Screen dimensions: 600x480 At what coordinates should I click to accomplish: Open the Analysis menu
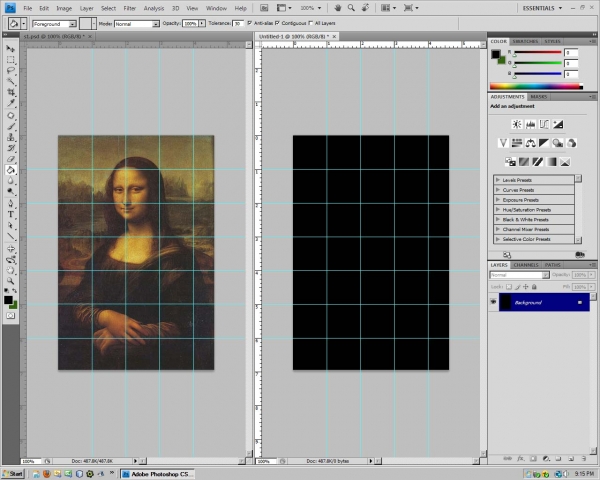pyautogui.click(x=154, y=8)
